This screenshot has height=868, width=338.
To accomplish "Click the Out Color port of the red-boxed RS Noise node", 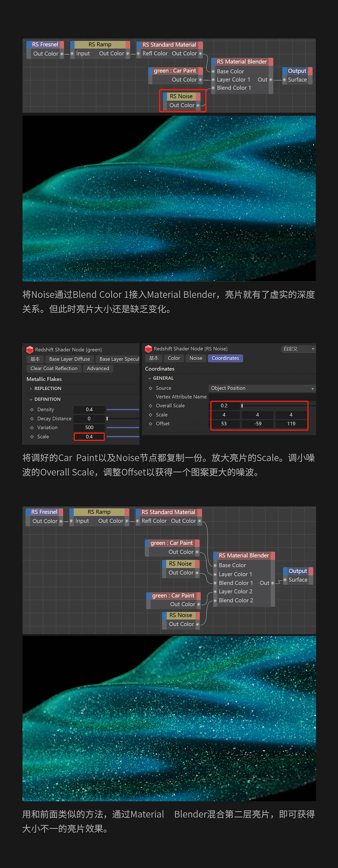I will click(198, 105).
